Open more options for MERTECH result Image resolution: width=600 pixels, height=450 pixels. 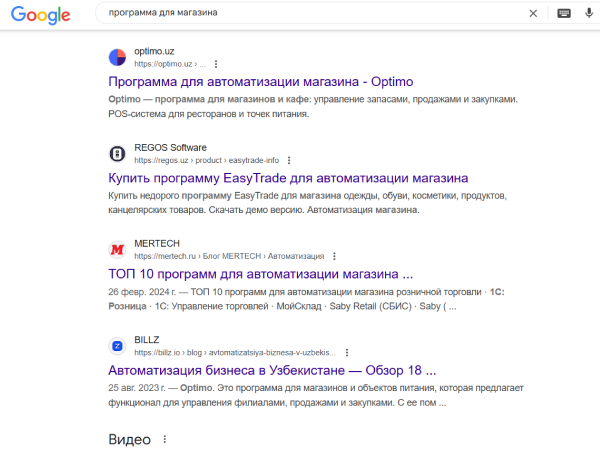(335, 256)
